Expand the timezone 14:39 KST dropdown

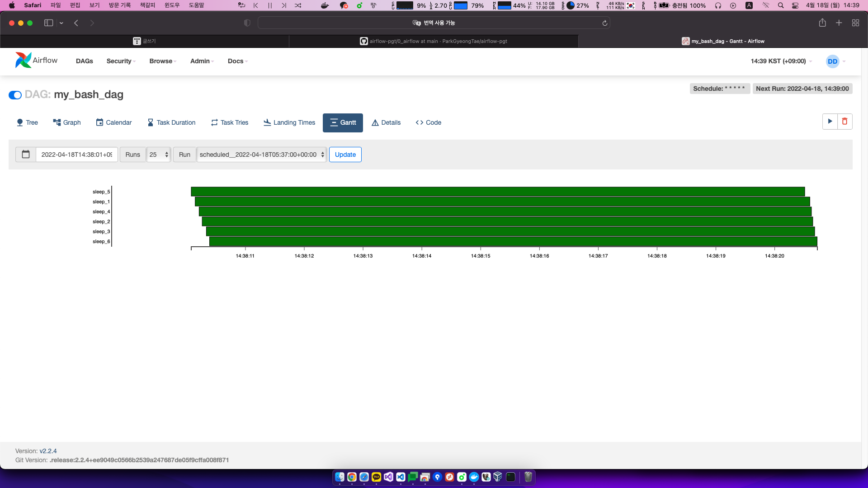click(x=781, y=61)
